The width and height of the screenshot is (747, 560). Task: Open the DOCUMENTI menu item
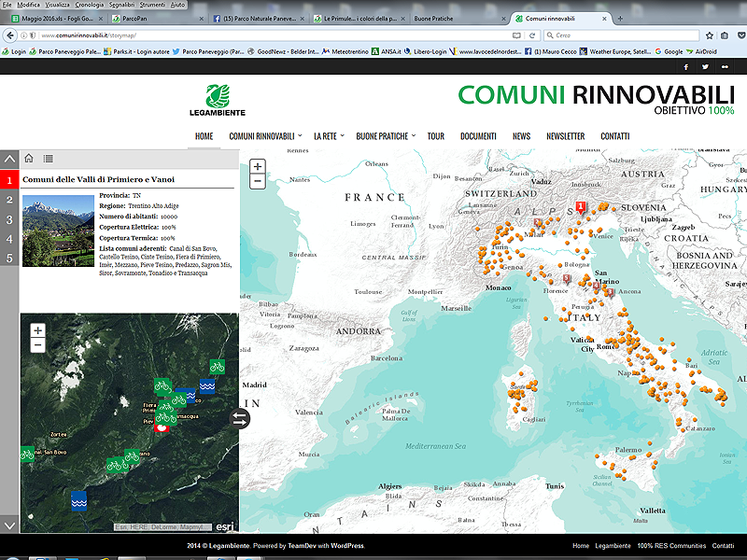[x=478, y=136]
